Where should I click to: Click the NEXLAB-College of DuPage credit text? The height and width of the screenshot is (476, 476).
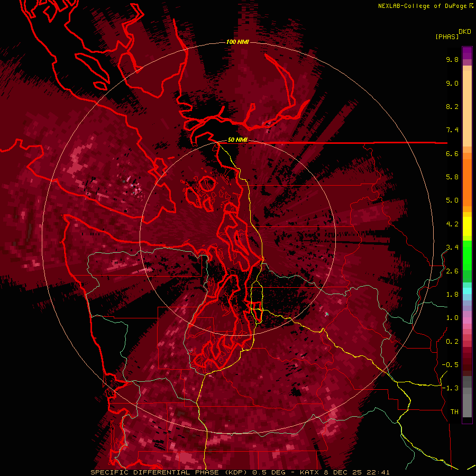[x=423, y=6]
